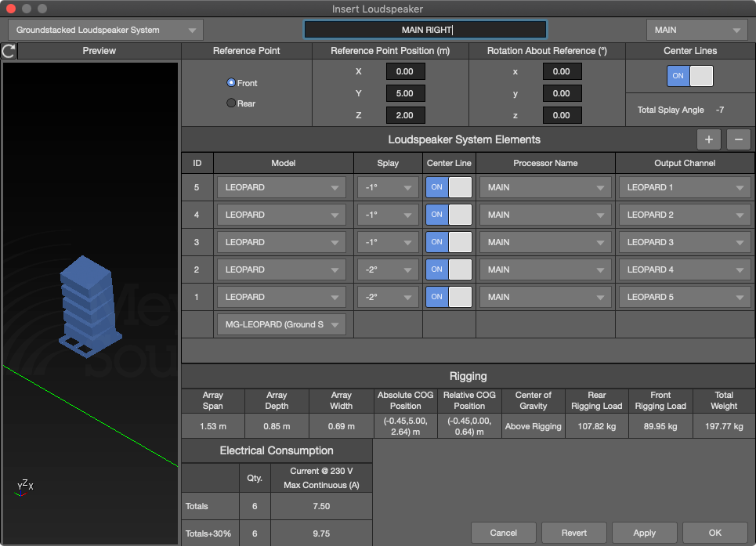756x546 pixels.
Task: Click the Reference Point Position X field
Action: coord(405,71)
